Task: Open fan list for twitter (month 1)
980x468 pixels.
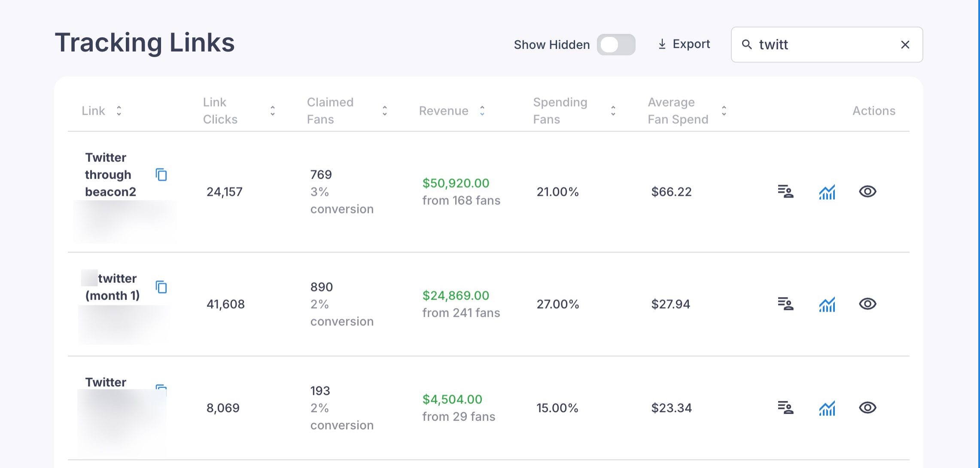Action: tap(785, 304)
